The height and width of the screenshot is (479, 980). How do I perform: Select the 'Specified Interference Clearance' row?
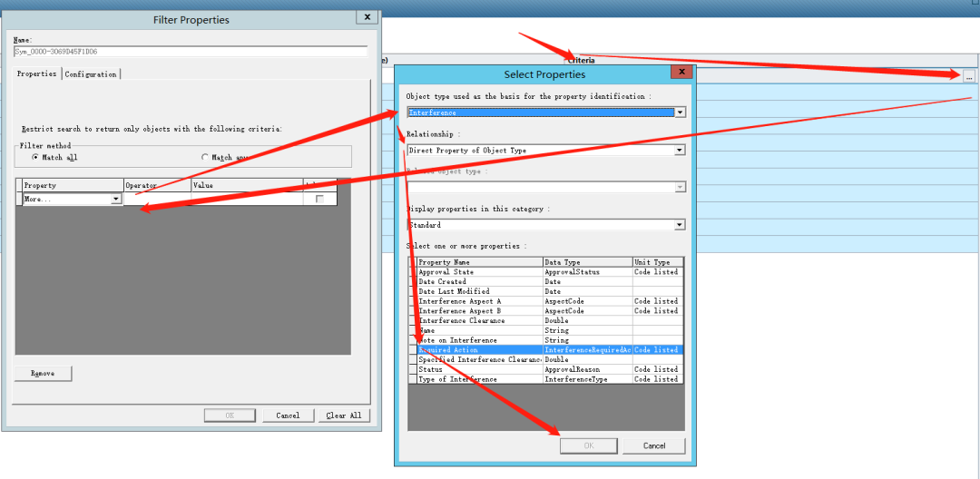click(x=546, y=360)
